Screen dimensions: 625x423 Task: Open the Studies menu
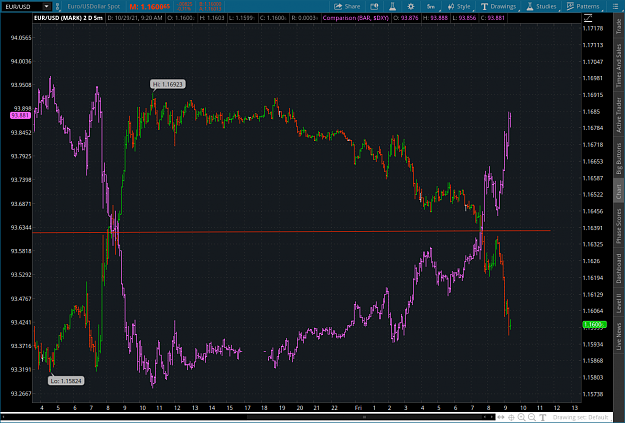tap(542, 6)
